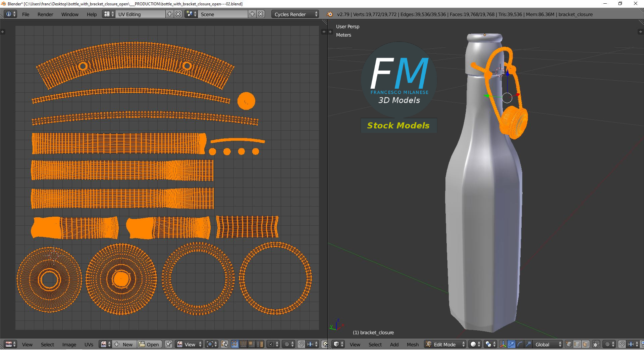Viewport: 644px width, 350px height.
Task: Open UV editor's editor type selector
Action: point(11,344)
